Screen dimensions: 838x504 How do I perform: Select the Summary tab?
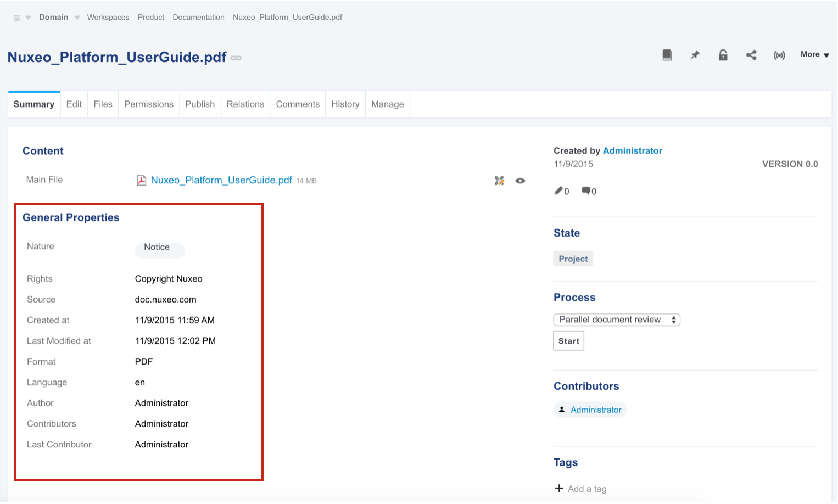[34, 104]
